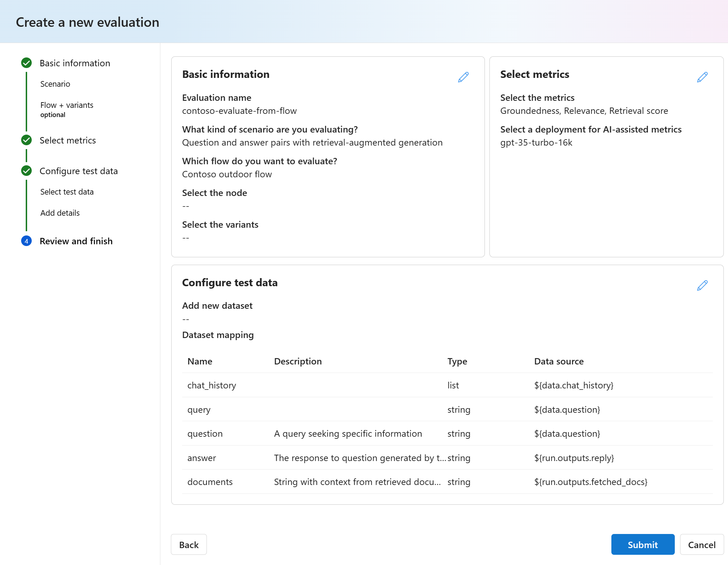
Task: Open the Add details sub-step
Action: (x=60, y=213)
